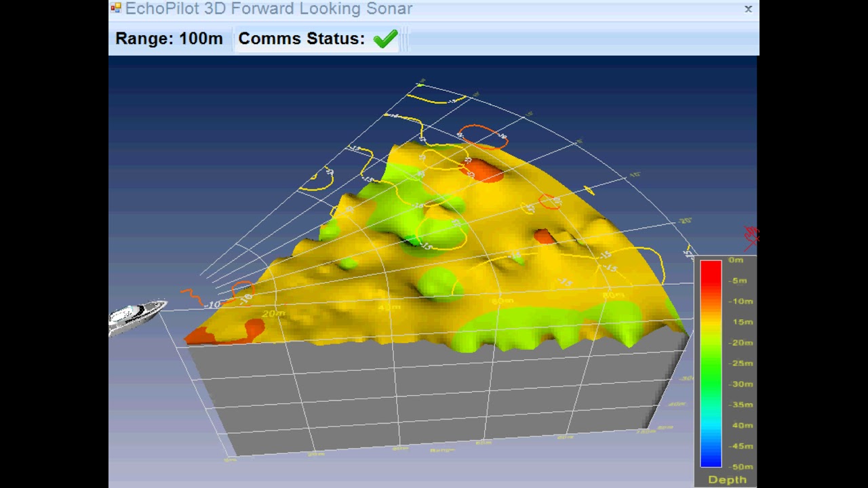Click the Depth legend title

click(727, 480)
